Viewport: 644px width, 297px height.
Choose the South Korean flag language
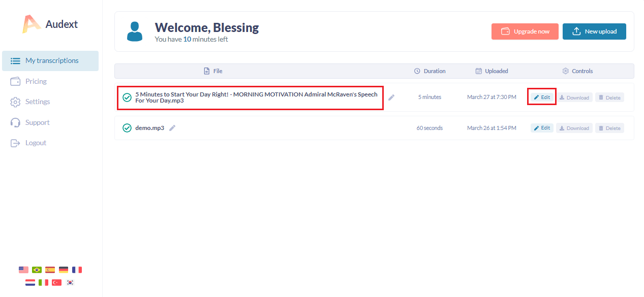70,282
